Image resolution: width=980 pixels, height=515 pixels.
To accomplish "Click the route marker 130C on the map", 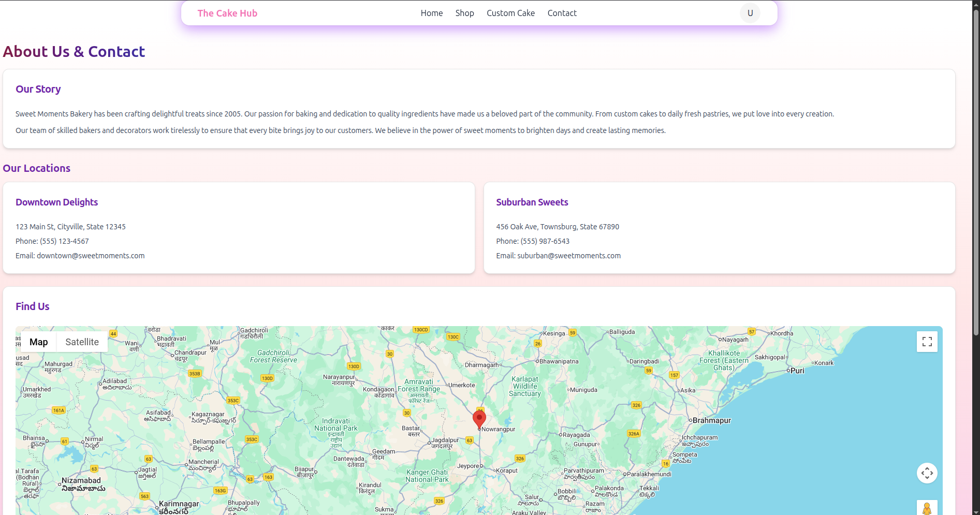I will [454, 336].
